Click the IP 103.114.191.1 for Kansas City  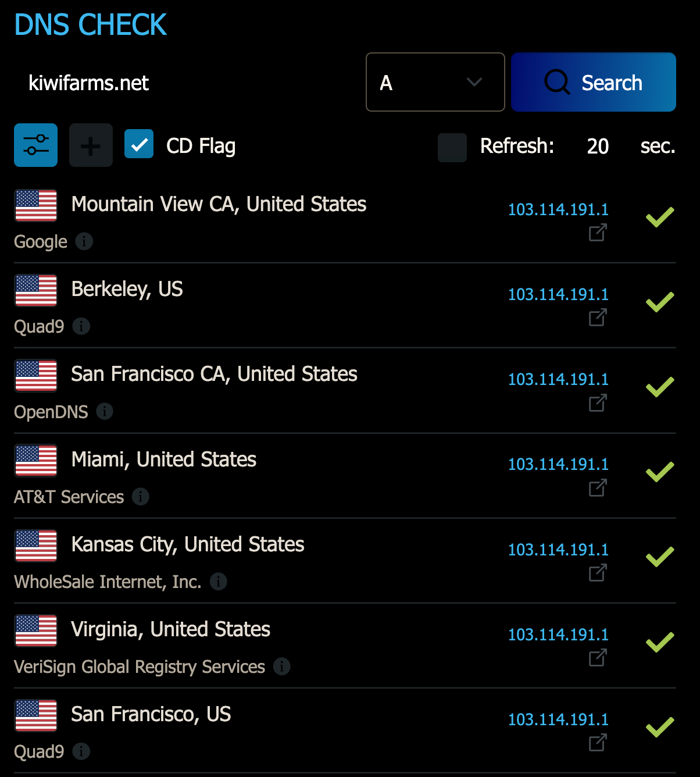[x=558, y=550]
